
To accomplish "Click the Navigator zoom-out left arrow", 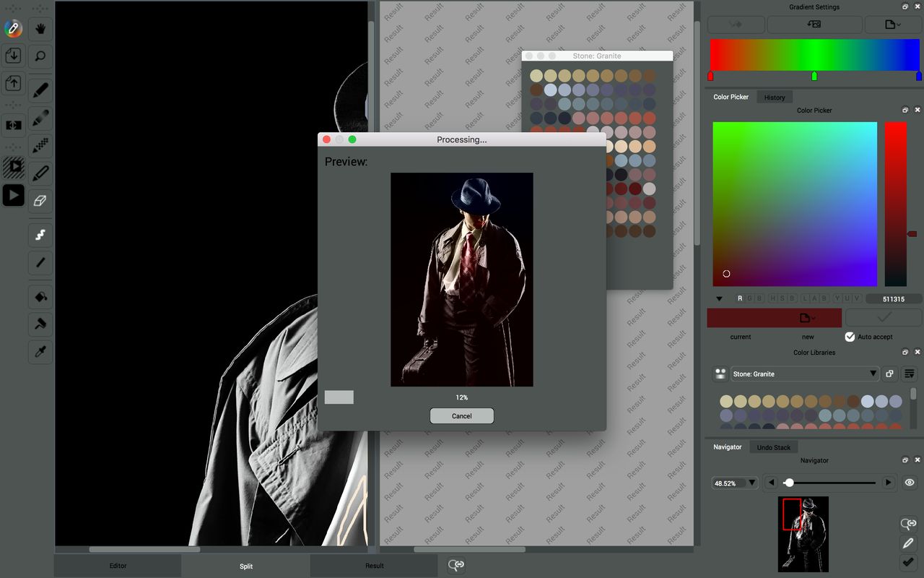I will (x=772, y=483).
